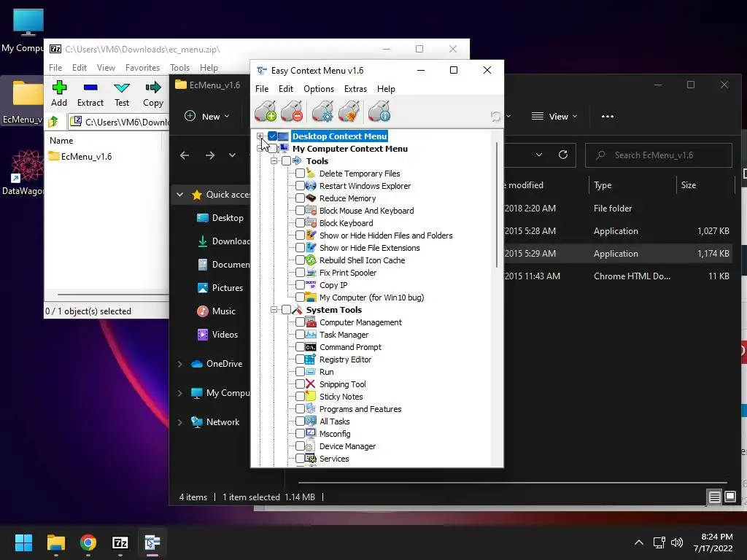Open the View dropdown in File Explorer

(554, 116)
